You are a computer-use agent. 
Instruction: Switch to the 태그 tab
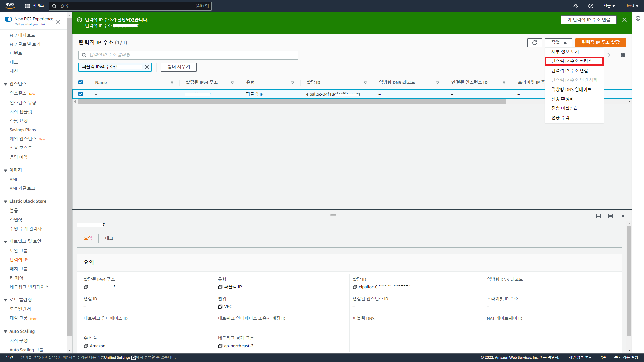tap(109, 238)
